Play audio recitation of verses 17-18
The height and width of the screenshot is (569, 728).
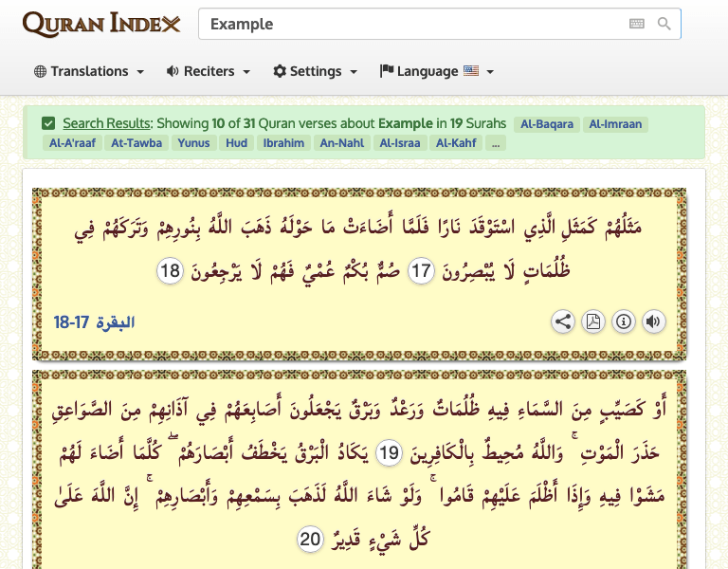coord(654,321)
